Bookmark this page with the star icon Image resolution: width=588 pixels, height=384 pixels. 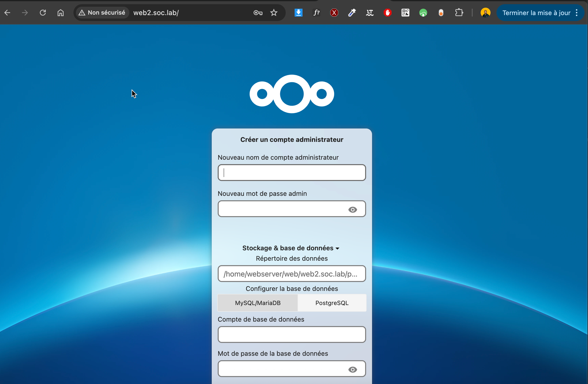(274, 13)
